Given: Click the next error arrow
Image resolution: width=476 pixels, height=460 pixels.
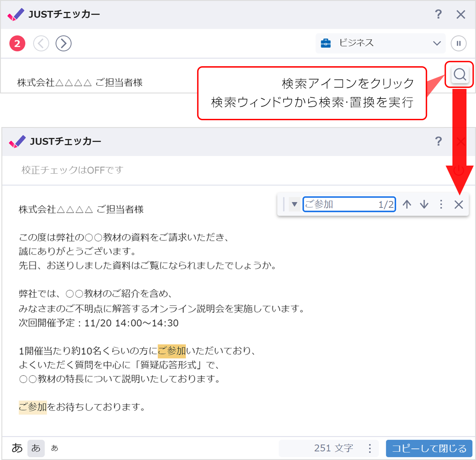Looking at the screenshot, I should point(63,43).
